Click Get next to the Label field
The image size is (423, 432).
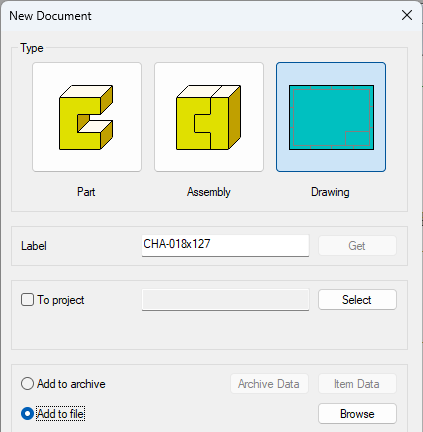[357, 246]
